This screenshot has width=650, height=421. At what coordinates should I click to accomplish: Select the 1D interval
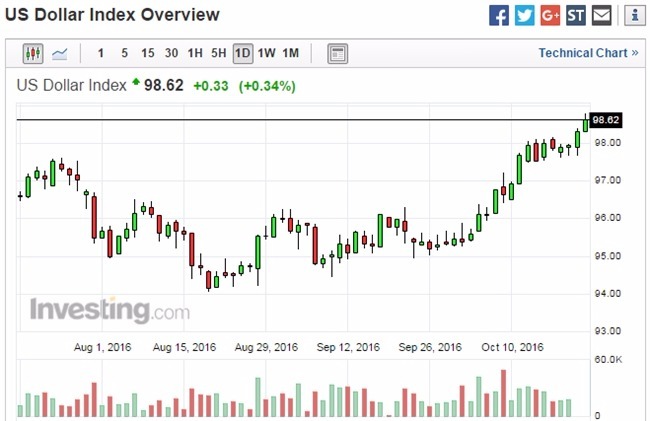[x=243, y=53]
